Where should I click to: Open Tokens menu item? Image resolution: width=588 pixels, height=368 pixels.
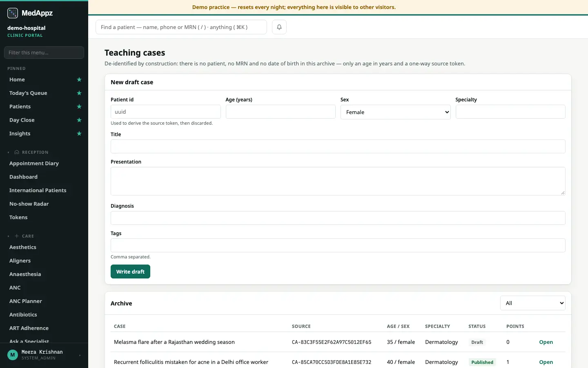(x=18, y=218)
